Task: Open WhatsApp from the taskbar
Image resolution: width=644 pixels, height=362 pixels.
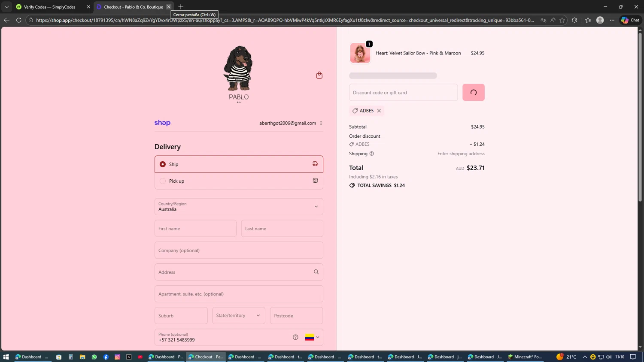Action: tap(94, 357)
